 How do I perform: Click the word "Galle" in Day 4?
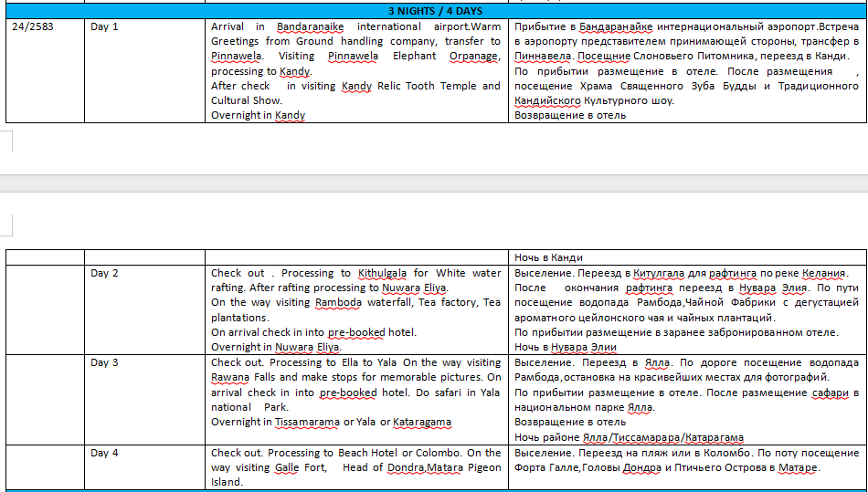286,467
